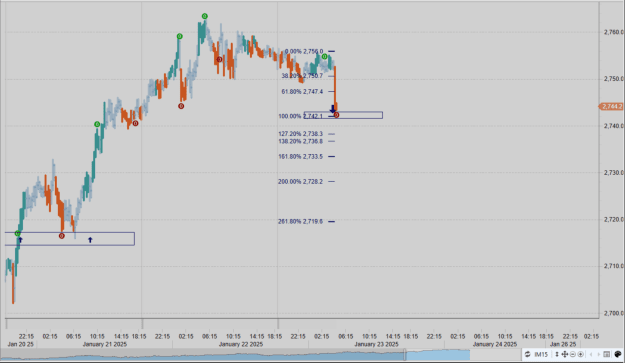Click the 200.00% 2,728.2 Fibonacci label
Image resolution: width=625 pixels, height=363 pixels.
(301, 182)
